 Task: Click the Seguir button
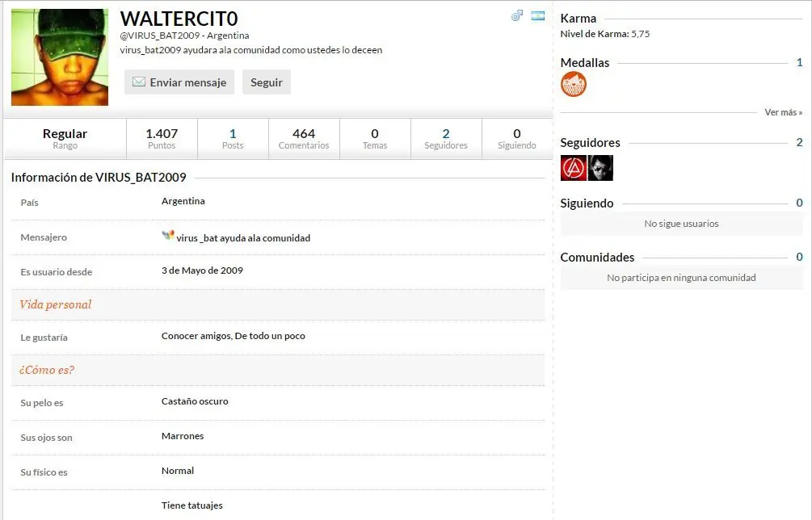tap(266, 82)
